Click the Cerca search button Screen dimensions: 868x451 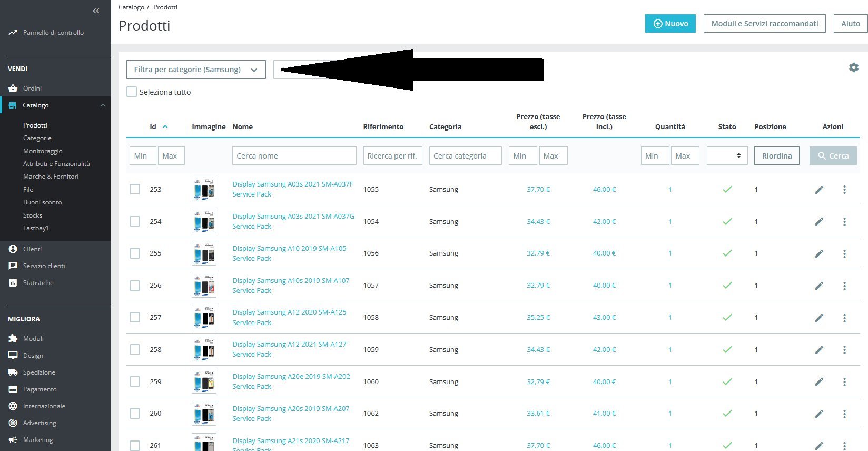click(833, 156)
